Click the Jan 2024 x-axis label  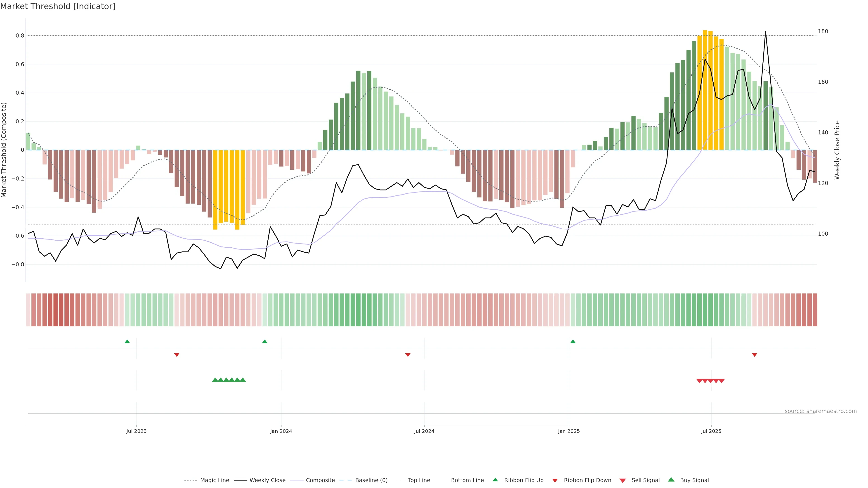click(x=281, y=431)
